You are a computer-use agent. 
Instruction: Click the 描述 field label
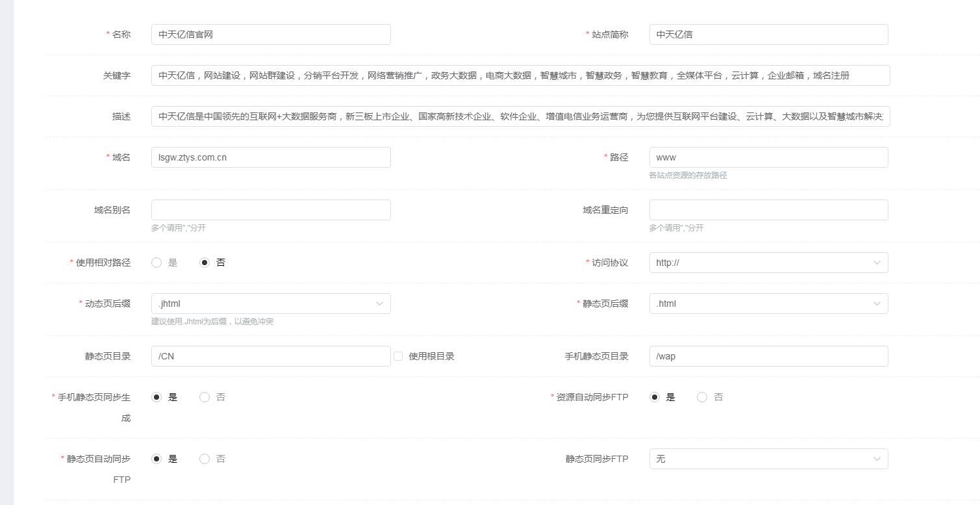(x=121, y=116)
